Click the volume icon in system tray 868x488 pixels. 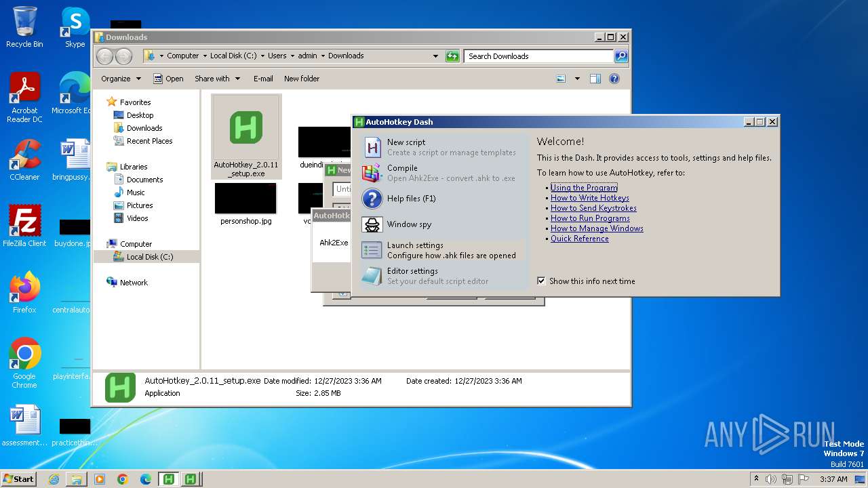pyautogui.click(x=771, y=479)
